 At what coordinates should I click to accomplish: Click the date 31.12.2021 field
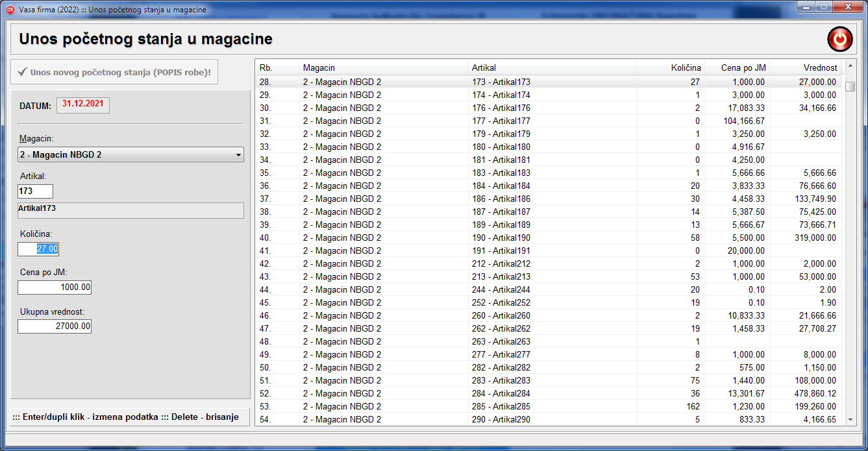pyautogui.click(x=83, y=105)
